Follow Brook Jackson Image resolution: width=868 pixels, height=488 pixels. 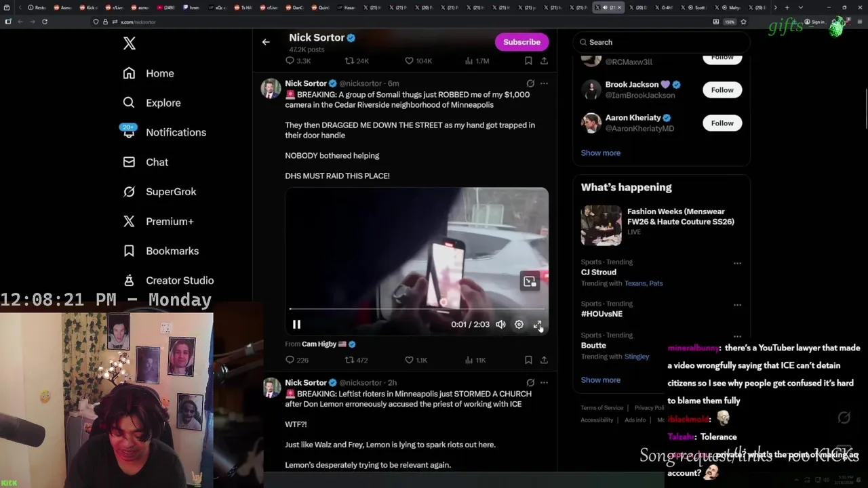pyautogui.click(x=722, y=89)
